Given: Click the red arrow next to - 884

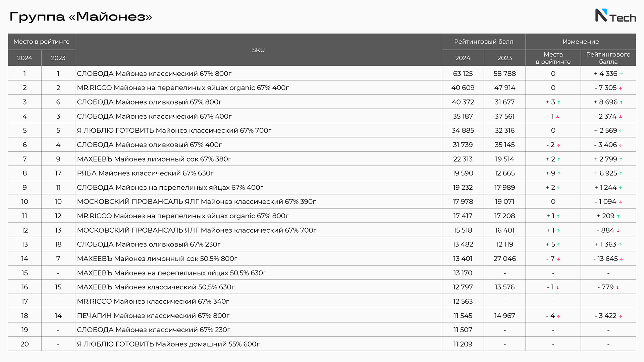Looking at the screenshot, I should pos(618,231).
